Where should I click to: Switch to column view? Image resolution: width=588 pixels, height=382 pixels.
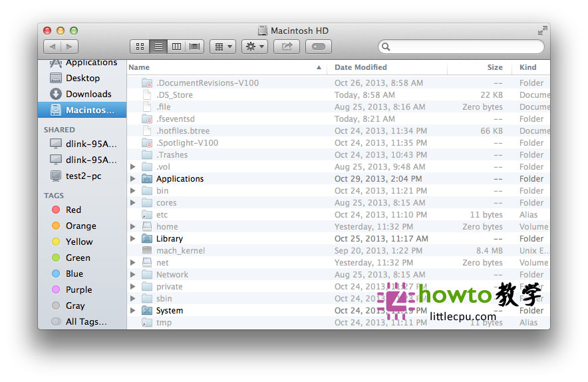point(176,47)
